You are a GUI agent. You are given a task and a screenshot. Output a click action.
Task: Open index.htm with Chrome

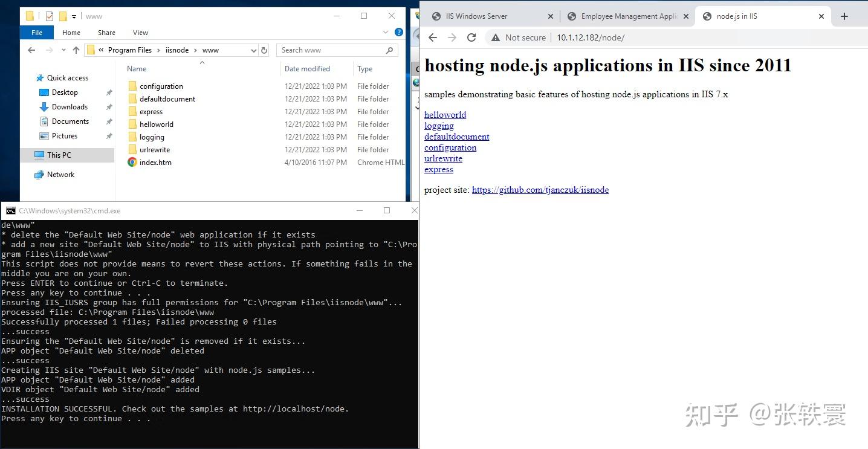tap(155, 162)
